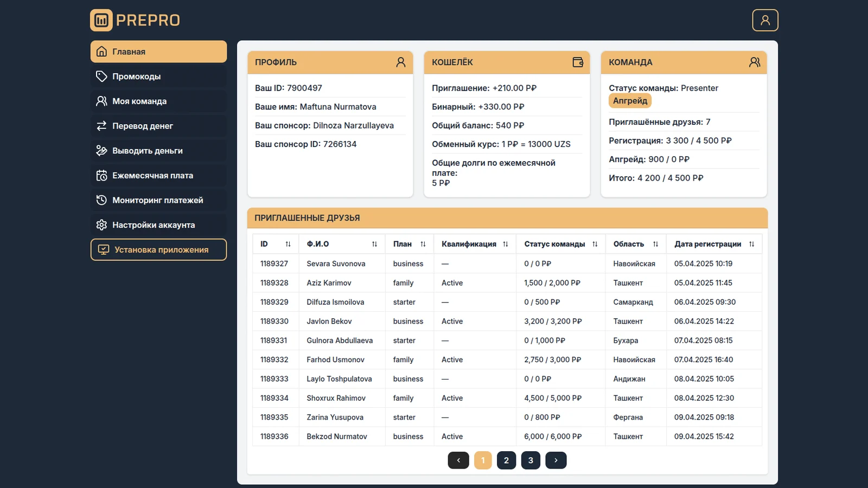Click the wallet icon in КОШЕЛЁК header
The image size is (868, 488).
pyautogui.click(x=578, y=62)
